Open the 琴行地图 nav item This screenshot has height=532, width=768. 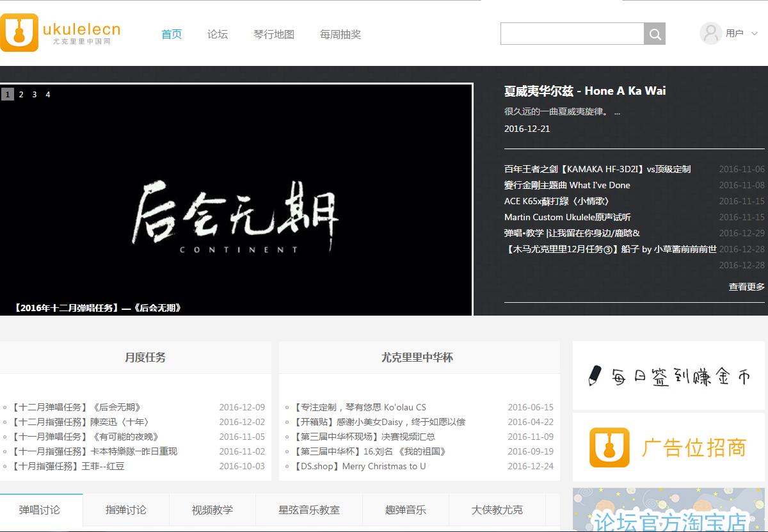point(274,35)
